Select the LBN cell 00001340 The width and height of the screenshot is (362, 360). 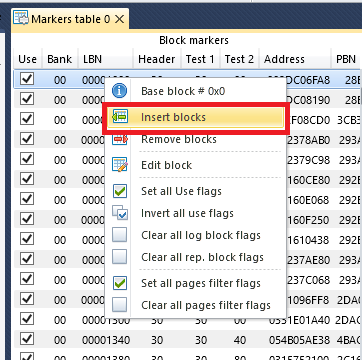coord(106,340)
